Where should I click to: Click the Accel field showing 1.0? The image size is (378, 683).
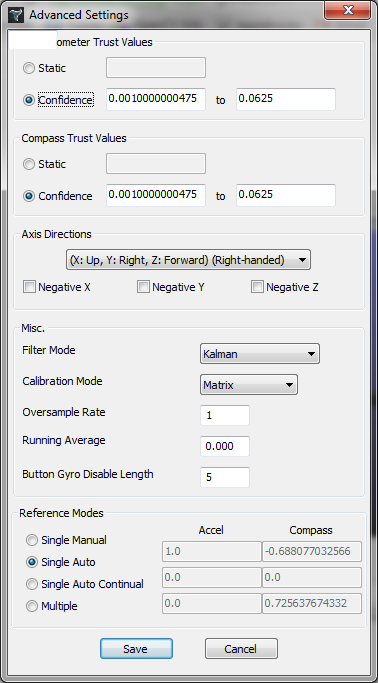point(212,551)
